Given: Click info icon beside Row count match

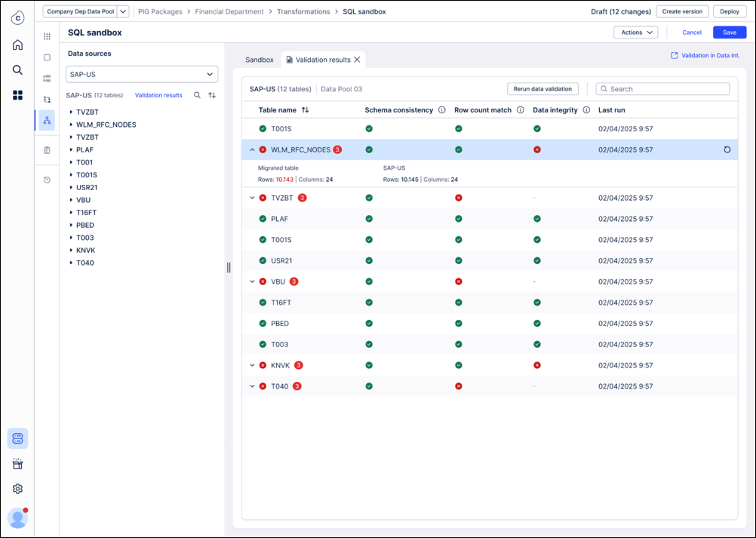Looking at the screenshot, I should tap(520, 110).
